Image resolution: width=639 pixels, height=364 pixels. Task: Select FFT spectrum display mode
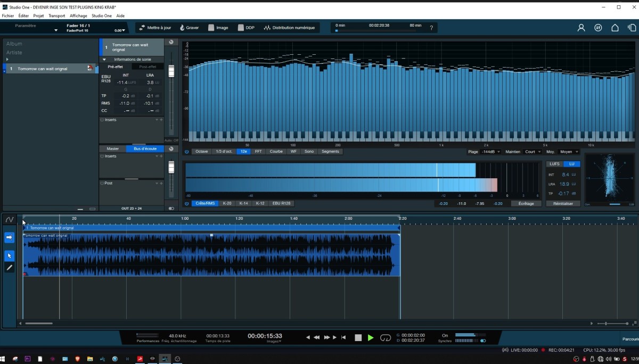258,152
